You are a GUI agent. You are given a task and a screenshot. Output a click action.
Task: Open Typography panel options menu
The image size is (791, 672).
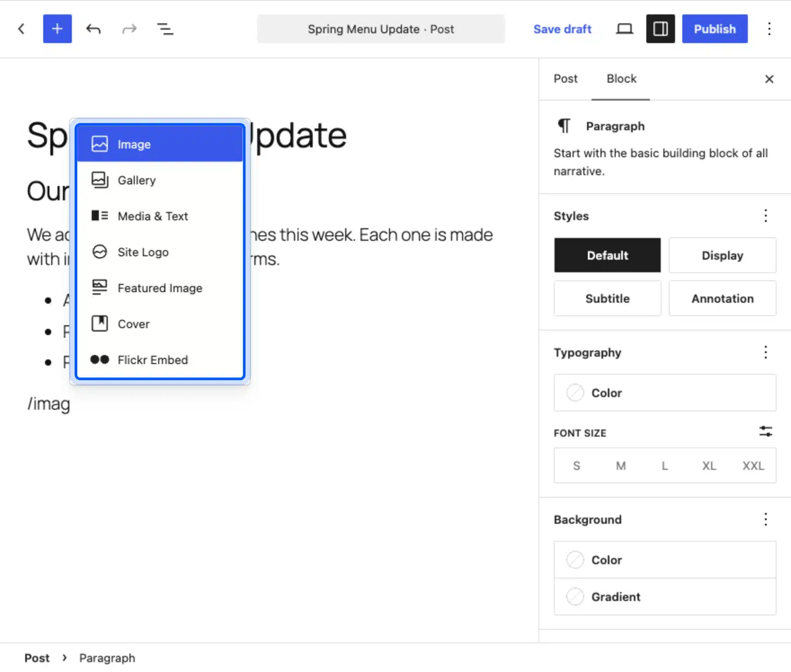point(766,352)
